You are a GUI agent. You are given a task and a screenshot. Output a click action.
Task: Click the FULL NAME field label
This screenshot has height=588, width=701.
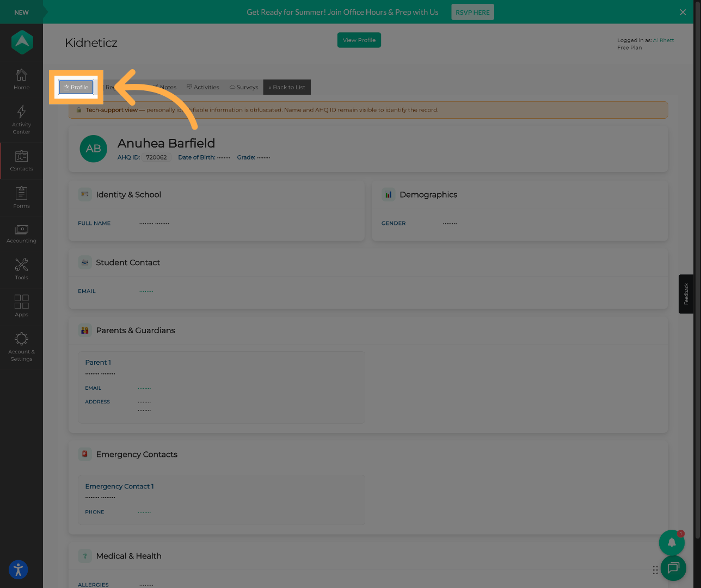click(x=94, y=223)
